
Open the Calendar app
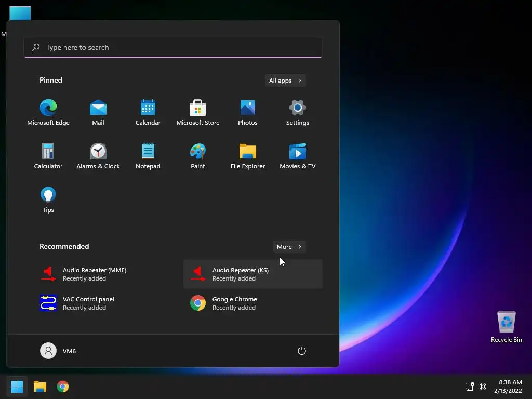point(148,113)
